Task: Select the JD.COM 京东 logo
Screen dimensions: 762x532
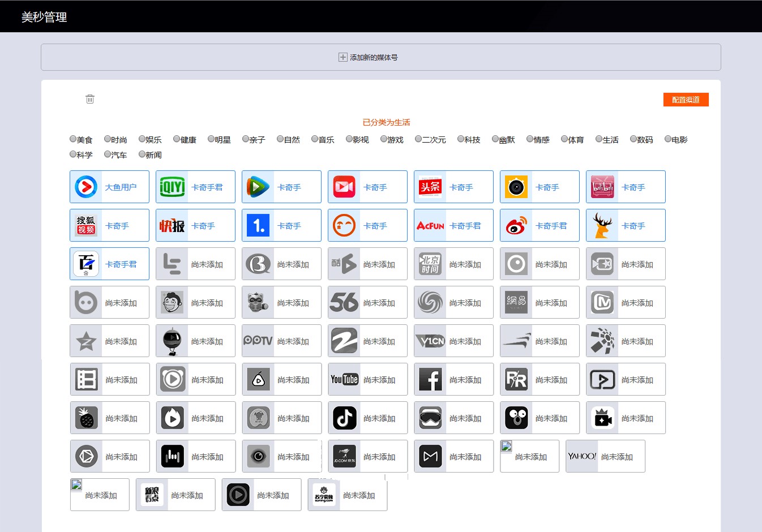Action: pos(344,456)
